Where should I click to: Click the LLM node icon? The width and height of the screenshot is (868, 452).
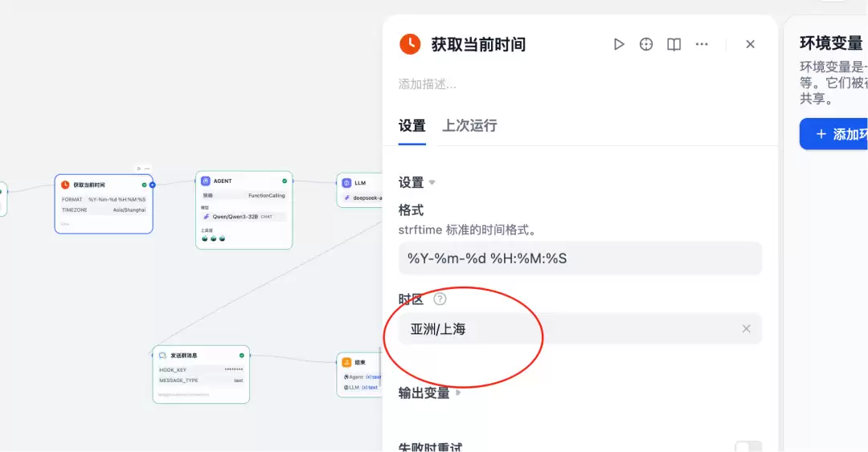pos(346,182)
